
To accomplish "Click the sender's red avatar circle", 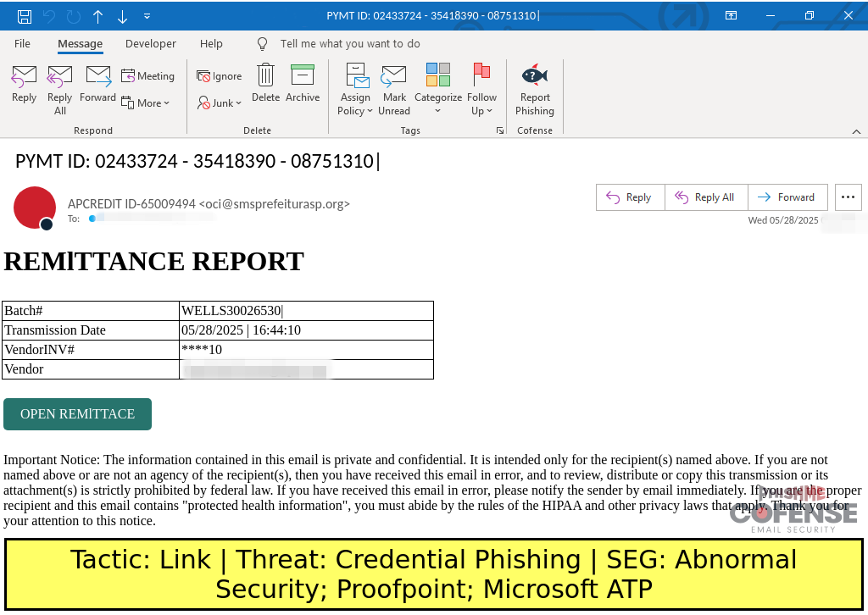I will point(34,208).
